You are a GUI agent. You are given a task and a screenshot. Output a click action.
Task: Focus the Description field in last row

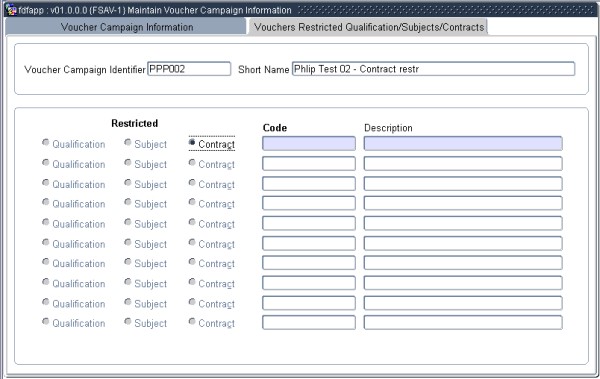[x=463, y=322]
